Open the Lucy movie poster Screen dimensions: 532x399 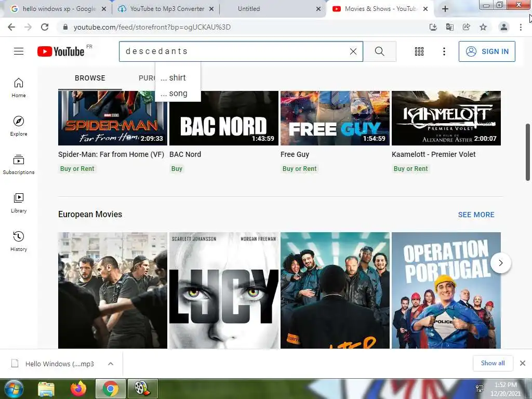tap(223, 290)
